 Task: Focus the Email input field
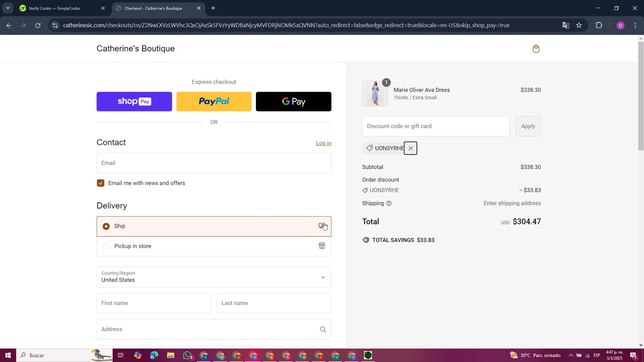point(214,163)
